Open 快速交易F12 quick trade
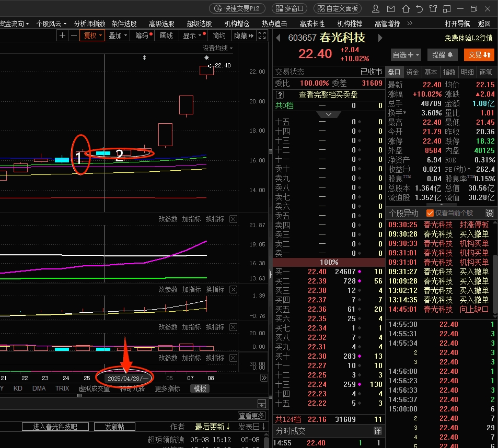 click(x=237, y=8)
